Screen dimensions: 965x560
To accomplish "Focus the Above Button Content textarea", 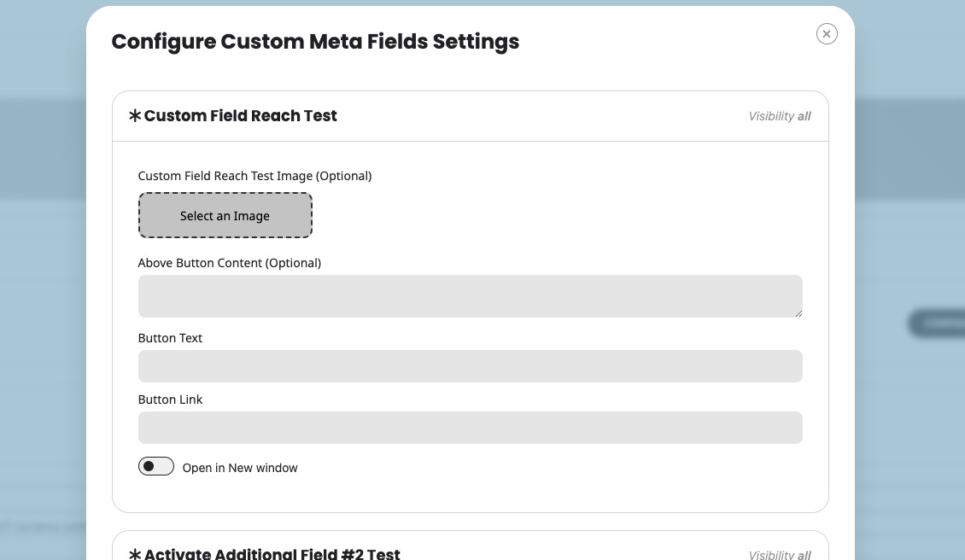I will pyautogui.click(x=471, y=296).
